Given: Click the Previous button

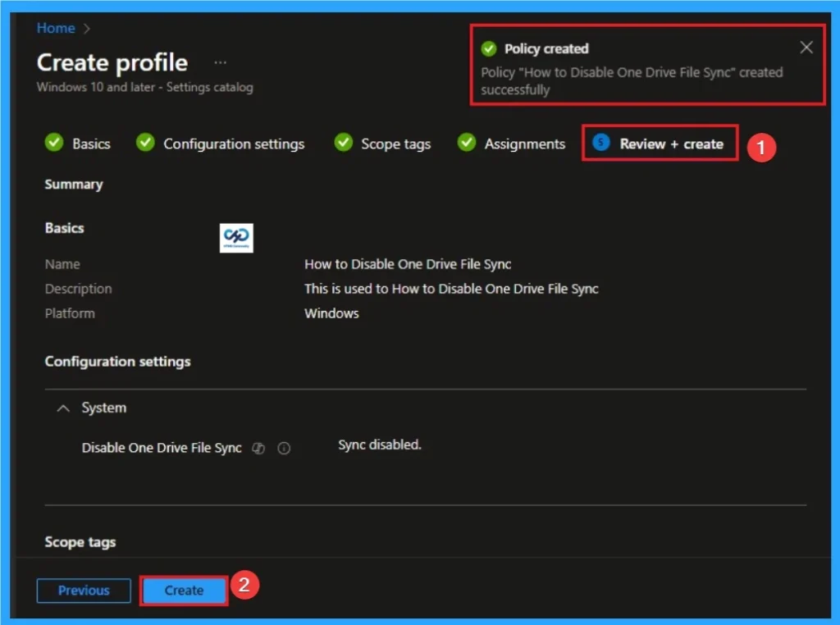Looking at the screenshot, I should 83,590.
